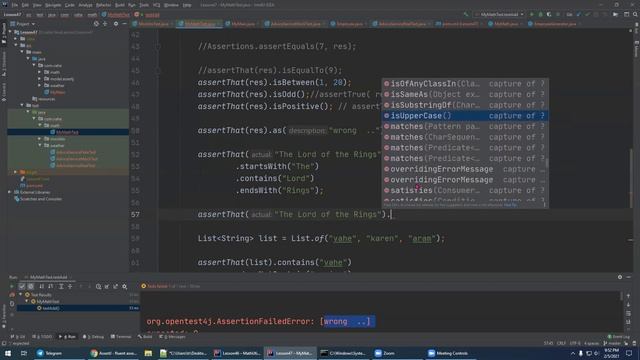Run with coverage icon in top toolbar
This screenshot has height=360, width=640.
tap(549, 14)
